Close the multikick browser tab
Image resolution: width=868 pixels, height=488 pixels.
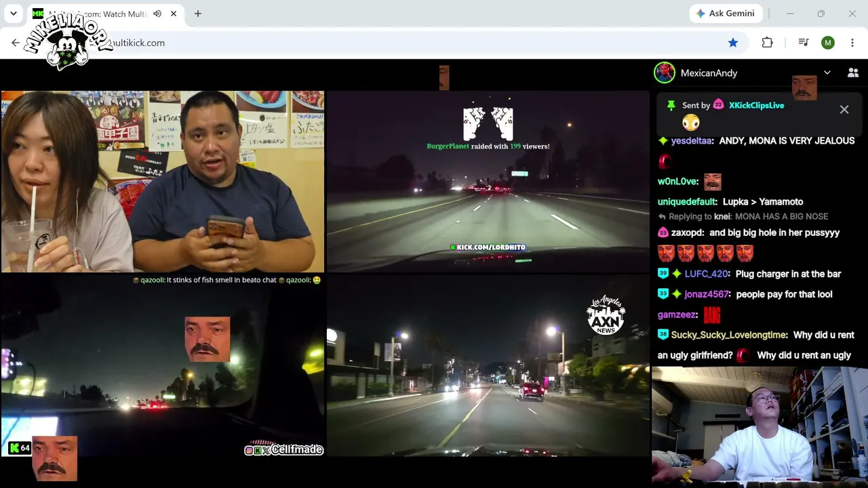[x=174, y=14]
